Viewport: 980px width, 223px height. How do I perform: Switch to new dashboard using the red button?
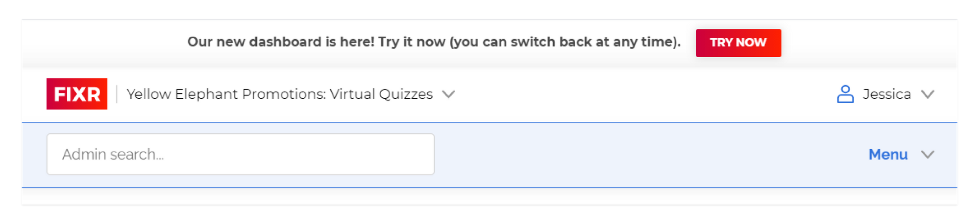click(738, 43)
